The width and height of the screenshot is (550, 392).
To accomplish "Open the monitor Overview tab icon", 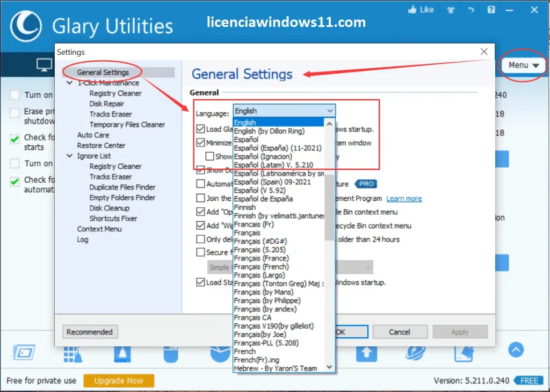I will click(x=44, y=65).
